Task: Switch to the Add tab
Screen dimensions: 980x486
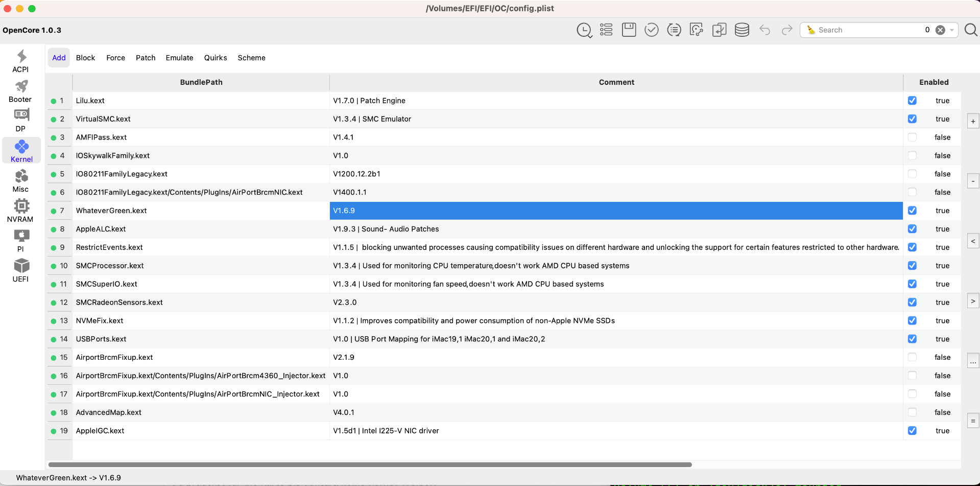Action: click(x=59, y=58)
